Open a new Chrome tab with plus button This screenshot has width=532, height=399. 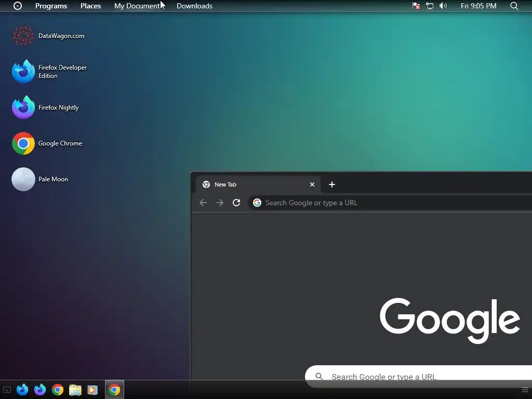332,184
